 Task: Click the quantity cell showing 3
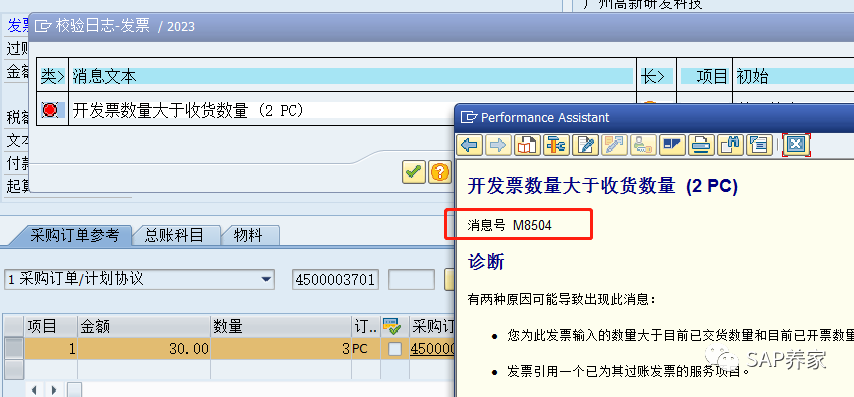281,349
